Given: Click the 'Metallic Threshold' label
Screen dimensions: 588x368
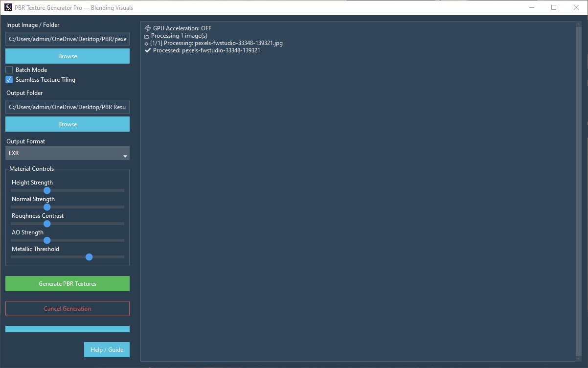Looking at the screenshot, I should coord(35,249).
